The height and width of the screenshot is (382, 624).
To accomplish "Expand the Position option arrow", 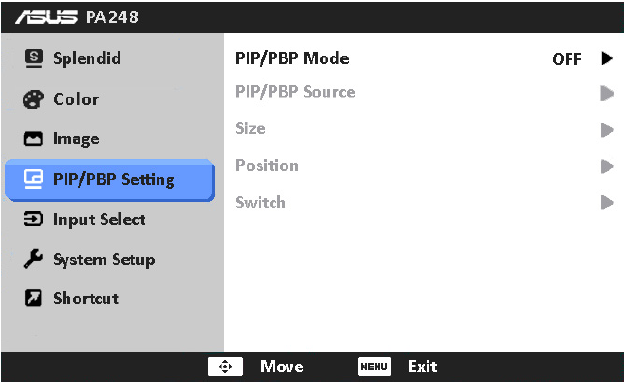I will click(x=607, y=166).
